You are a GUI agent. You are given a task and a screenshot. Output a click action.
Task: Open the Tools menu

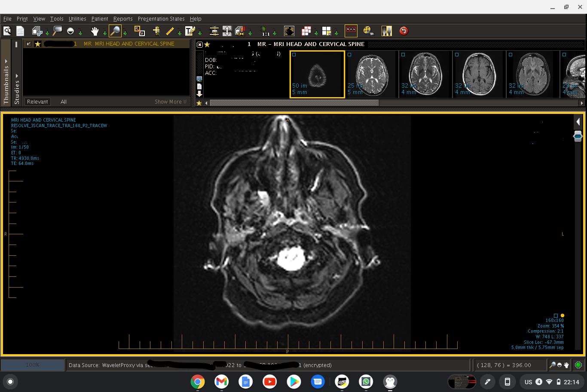tap(57, 19)
